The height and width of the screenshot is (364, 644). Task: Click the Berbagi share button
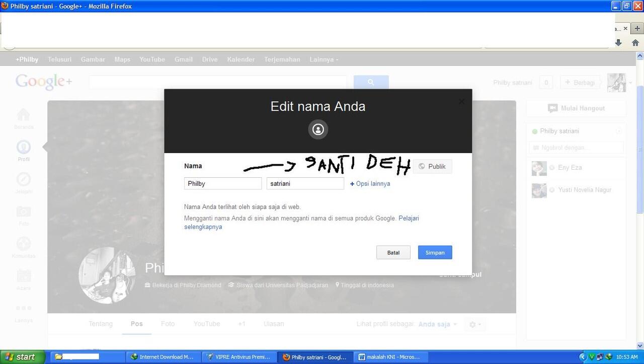(x=580, y=83)
